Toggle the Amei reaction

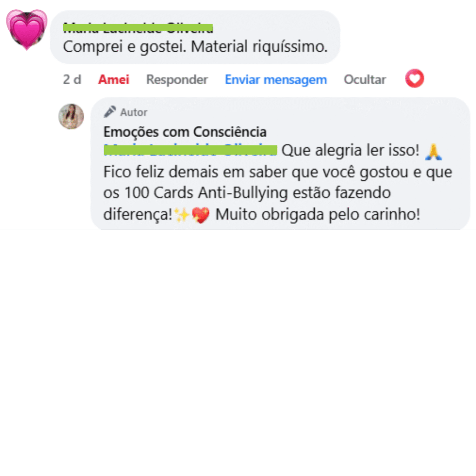pos(113,79)
